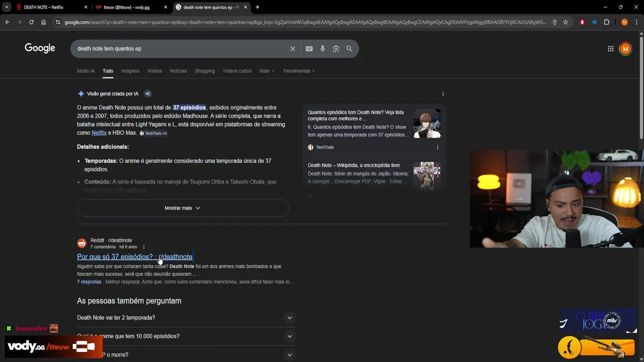Open the on-screen keyboard input tool
644x362 pixels.
pos(309,49)
